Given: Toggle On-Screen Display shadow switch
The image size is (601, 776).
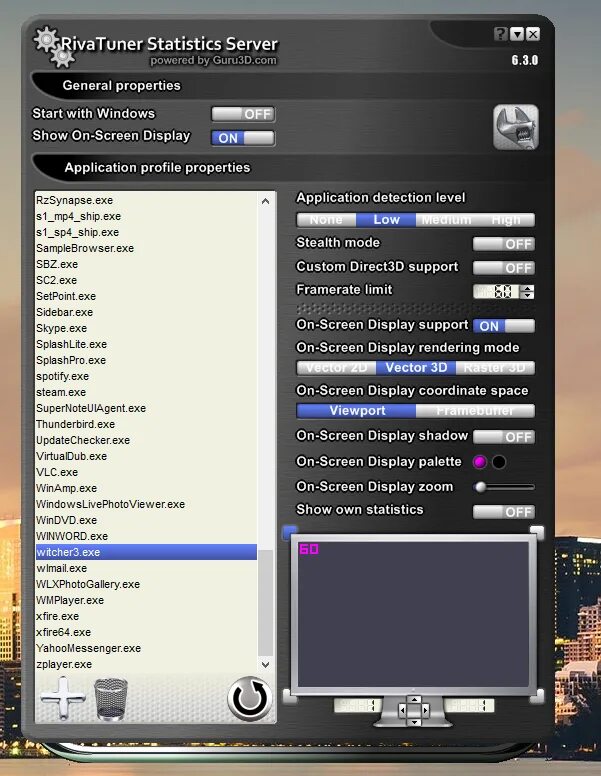Looking at the screenshot, I should point(503,437).
